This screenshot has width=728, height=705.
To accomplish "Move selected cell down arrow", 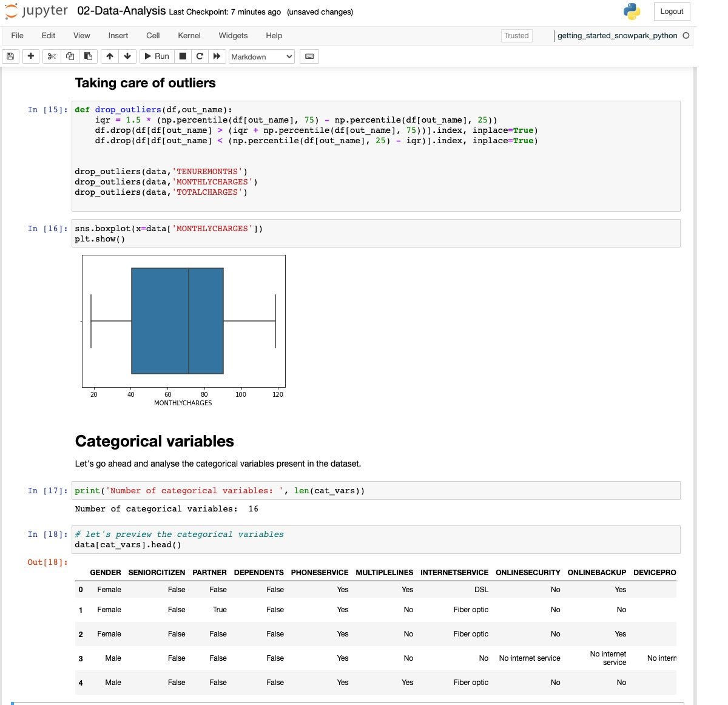I will [127, 56].
